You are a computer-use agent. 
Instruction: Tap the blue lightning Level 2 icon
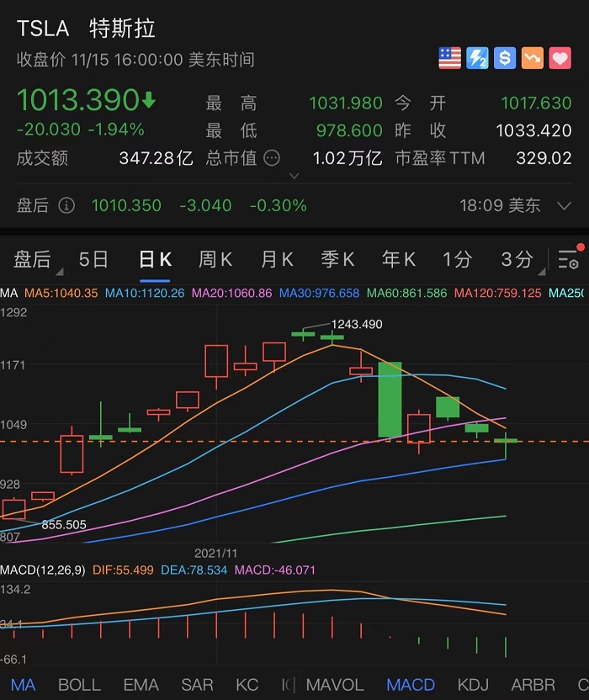click(x=477, y=58)
